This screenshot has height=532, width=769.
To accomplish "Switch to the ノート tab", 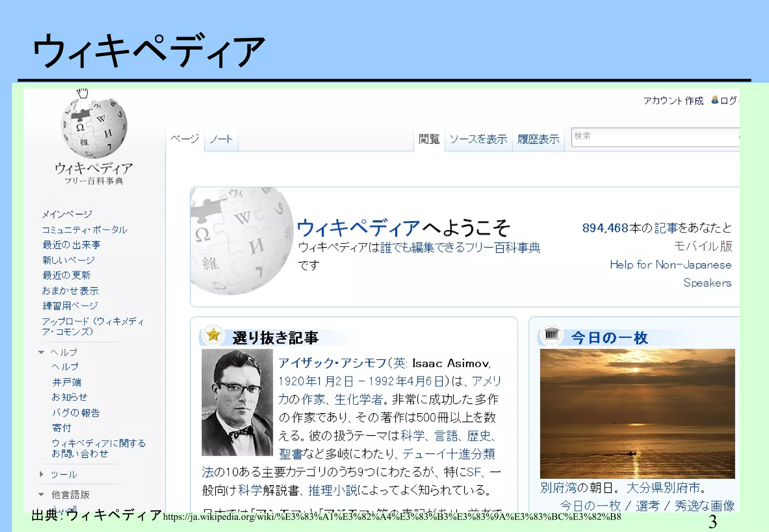I will [221, 139].
